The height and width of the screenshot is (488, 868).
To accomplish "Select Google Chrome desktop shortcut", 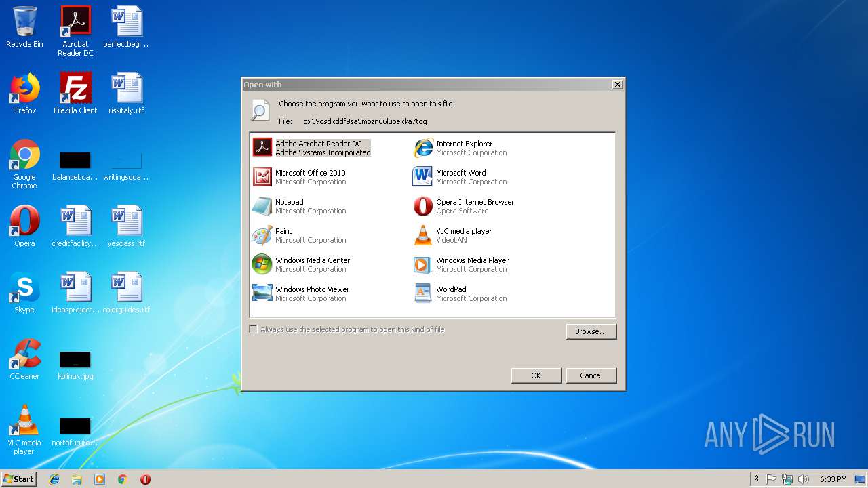I will coord(24,164).
